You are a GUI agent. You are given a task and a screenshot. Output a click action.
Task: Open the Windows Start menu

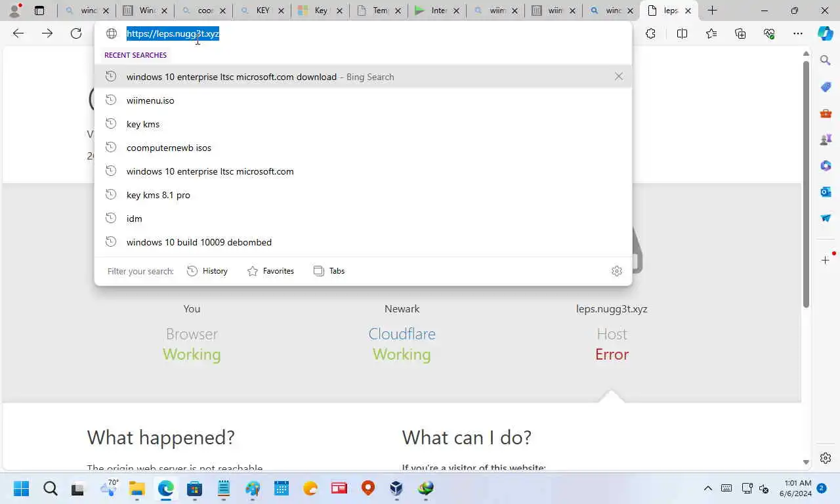point(21,488)
